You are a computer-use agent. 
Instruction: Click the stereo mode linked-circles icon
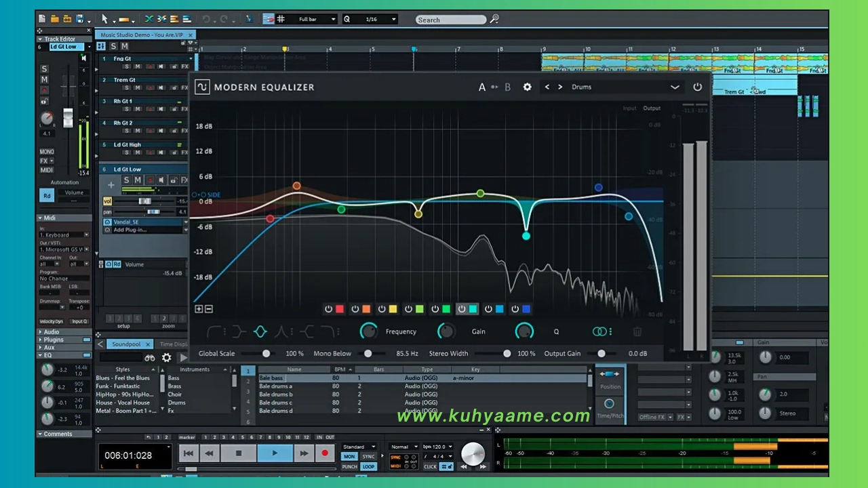(x=599, y=331)
